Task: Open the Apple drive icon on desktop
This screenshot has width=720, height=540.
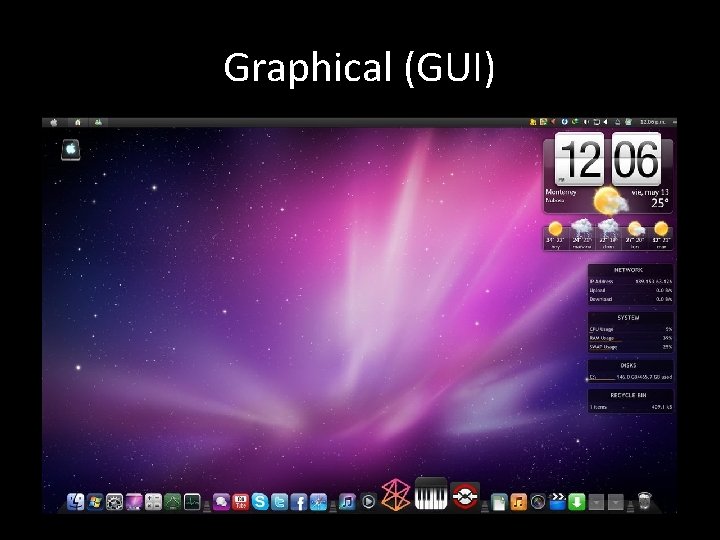Action: [71, 150]
